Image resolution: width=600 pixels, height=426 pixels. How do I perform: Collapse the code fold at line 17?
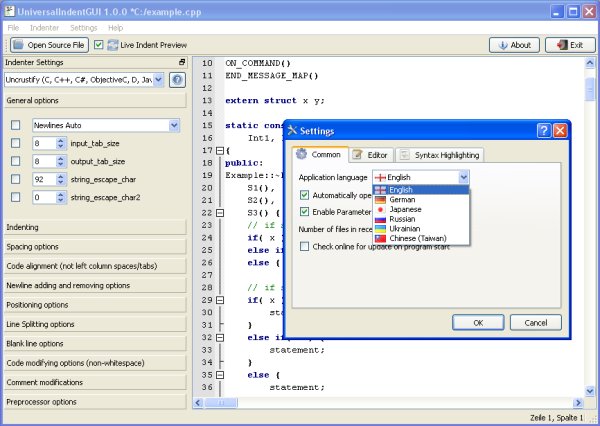coord(220,150)
